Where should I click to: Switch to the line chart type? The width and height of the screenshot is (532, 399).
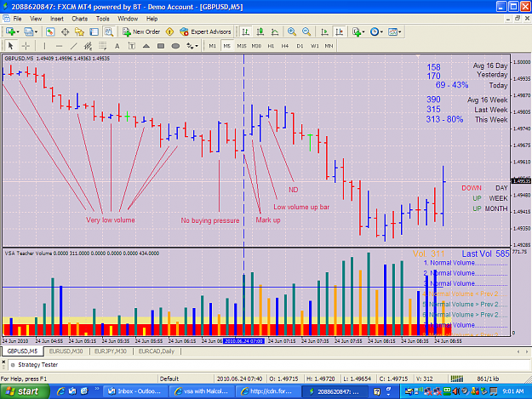point(275,31)
